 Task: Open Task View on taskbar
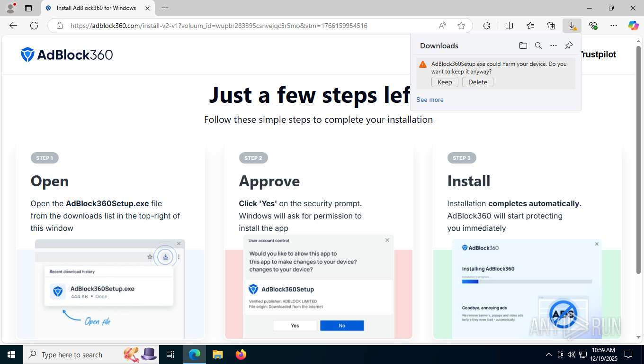pyautogui.click(x=170, y=355)
